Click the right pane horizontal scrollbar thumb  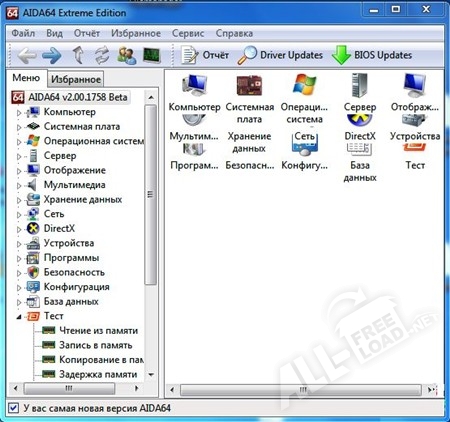click(x=301, y=389)
